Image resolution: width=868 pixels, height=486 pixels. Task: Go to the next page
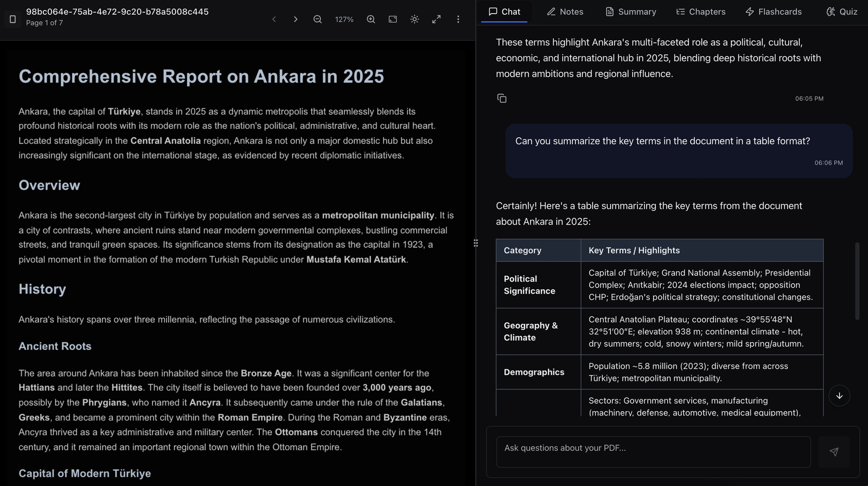pos(296,20)
